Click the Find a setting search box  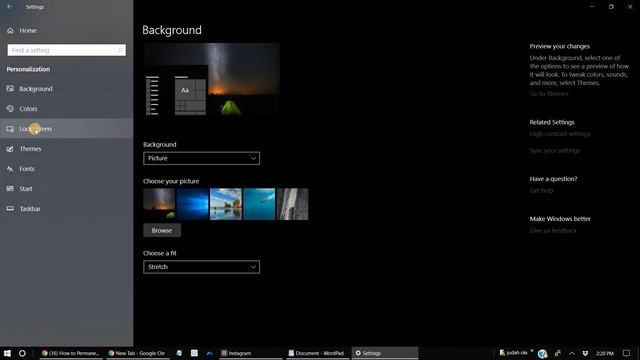[x=67, y=50]
